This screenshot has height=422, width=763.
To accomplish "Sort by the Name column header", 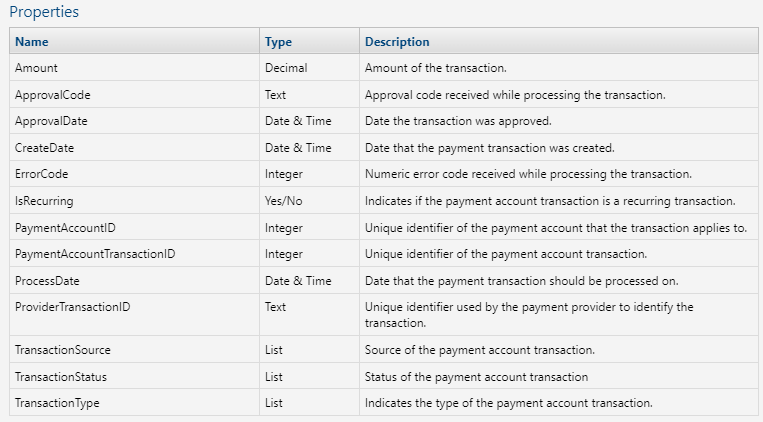I will tap(32, 42).
